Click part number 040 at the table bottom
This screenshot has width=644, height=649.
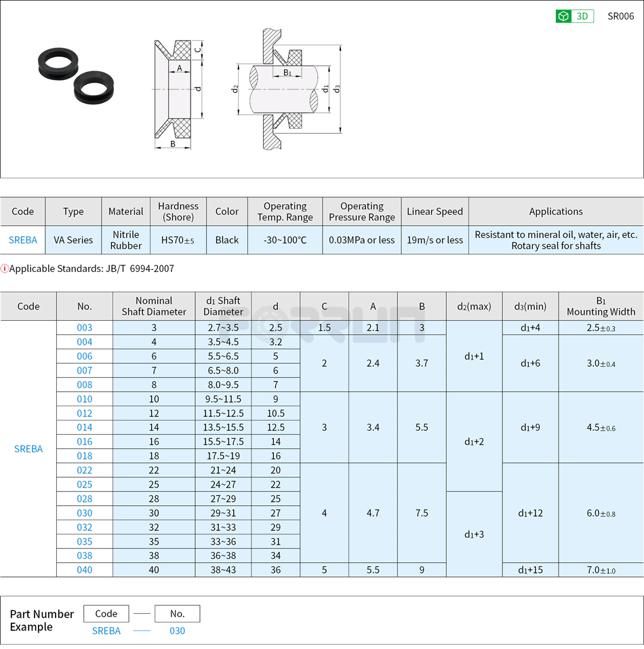tap(84, 570)
